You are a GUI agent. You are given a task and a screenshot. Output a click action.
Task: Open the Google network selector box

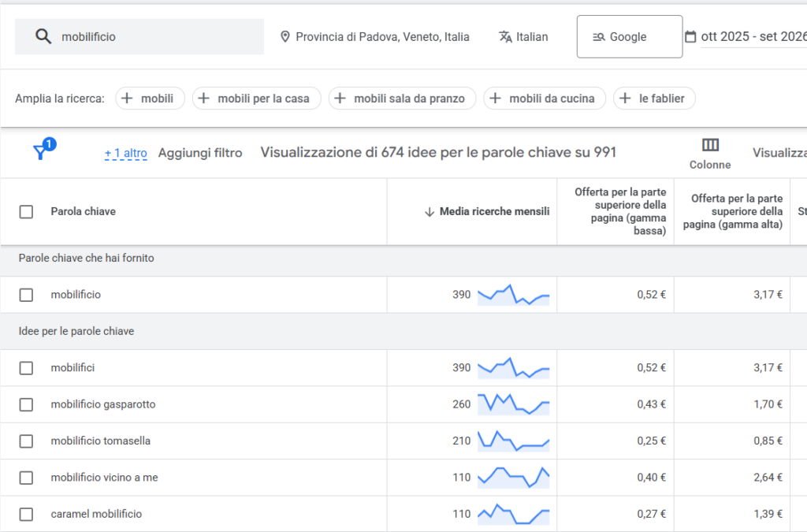click(x=630, y=36)
